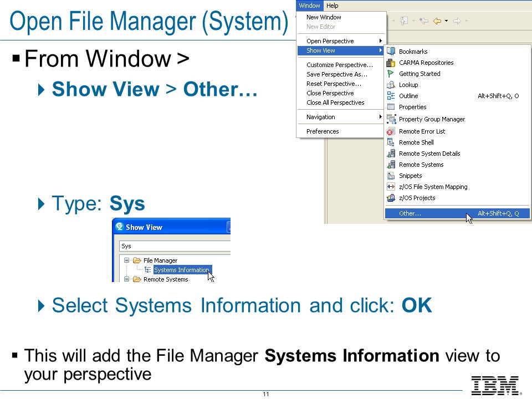Click the Outline view icon
This screenshot has height=399, width=532.
coord(391,96)
